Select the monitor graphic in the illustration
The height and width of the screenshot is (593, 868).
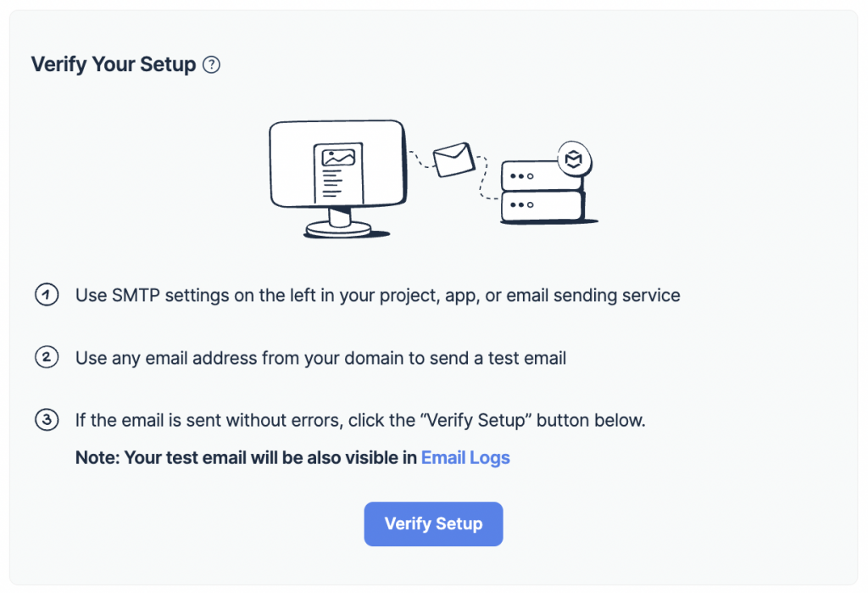[x=337, y=165]
